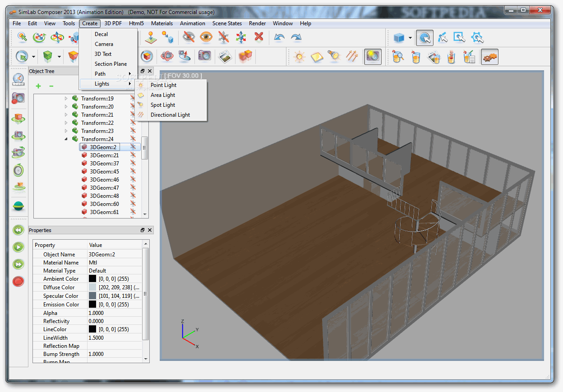Toggle visibility marker of 3DGeom::61
563x392 pixels.
tap(133, 212)
